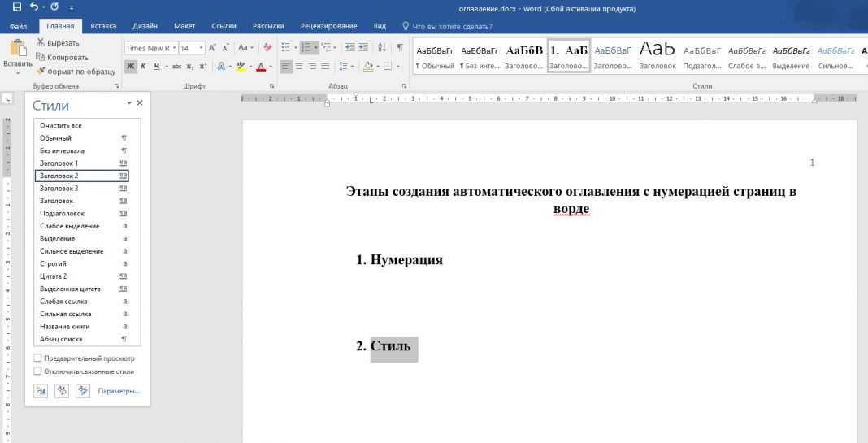Align text left
Viewport: 868px width, 443px height.
[x=285, y=67]
